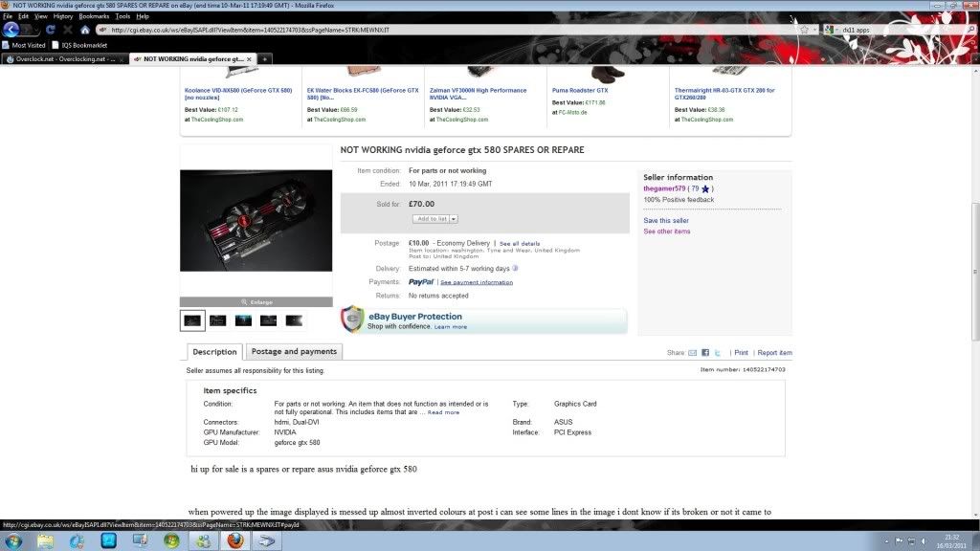This screenshot has height=551, width=980.
Task: Open the back/forward history dropdown arrow
Action: pyautogui.click(x=35, y=30)
